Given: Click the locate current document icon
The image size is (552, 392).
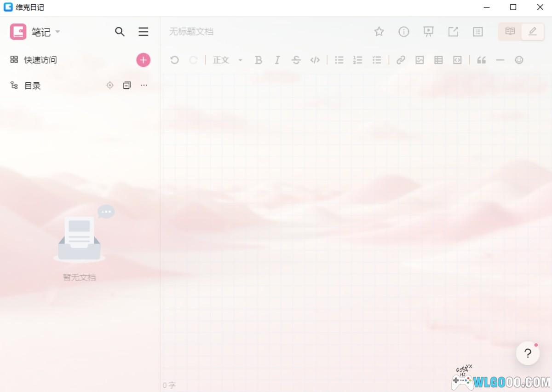Looking at the screenshot, I should (109, 85).
